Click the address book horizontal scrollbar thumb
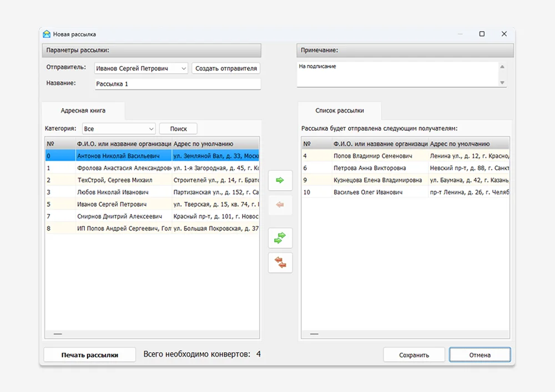The image size is (555, 392). pos(58,334)
